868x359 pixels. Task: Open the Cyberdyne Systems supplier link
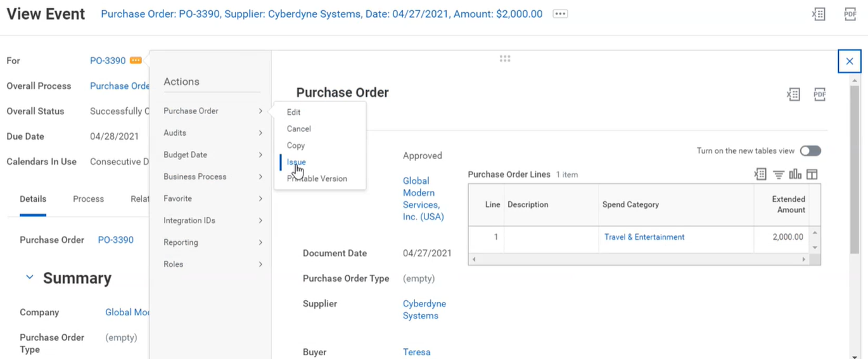424,310
